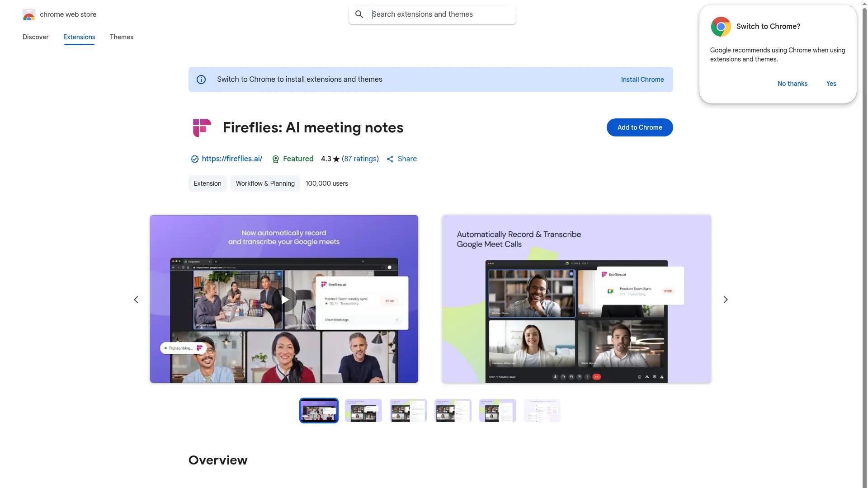Click Yes in Switch to Chrome popup
868x488 pixels.
click(831, 84)
